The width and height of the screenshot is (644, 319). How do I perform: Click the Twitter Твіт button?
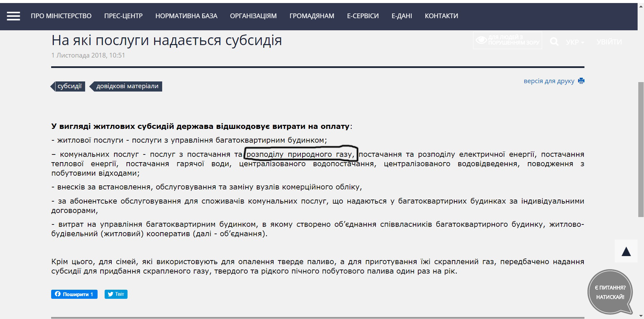116,294
